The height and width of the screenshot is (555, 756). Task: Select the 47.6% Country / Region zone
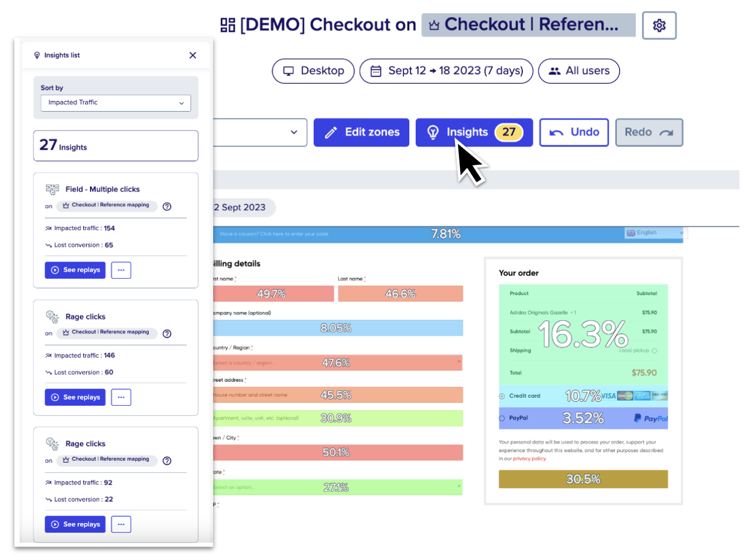coord(338,363)
